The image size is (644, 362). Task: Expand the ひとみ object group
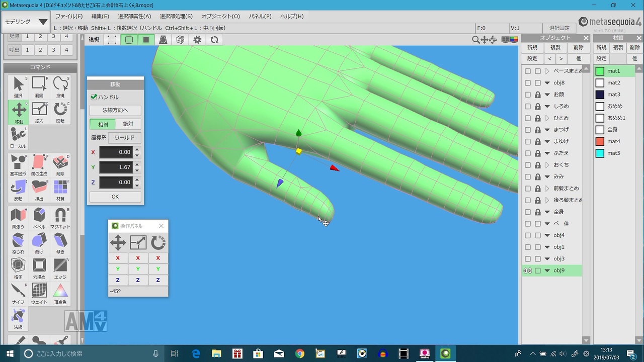(547, 118)
